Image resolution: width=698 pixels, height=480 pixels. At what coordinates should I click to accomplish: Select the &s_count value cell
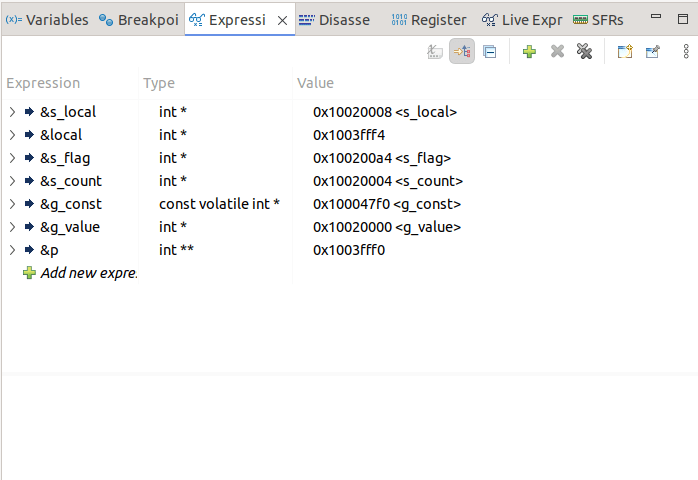coord(387,181)
